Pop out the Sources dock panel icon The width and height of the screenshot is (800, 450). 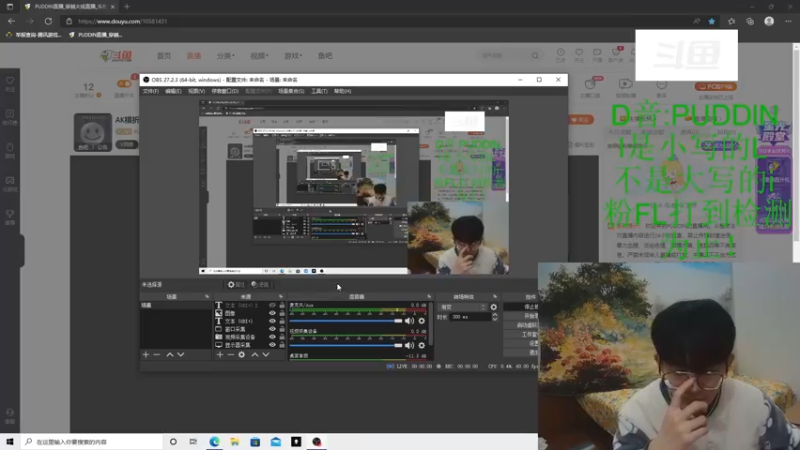click(281, 296)
